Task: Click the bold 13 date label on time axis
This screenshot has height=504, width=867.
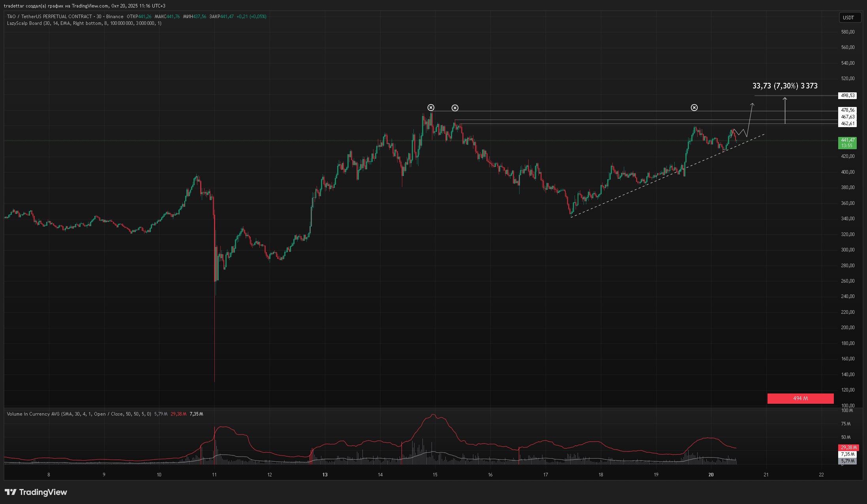Action: (325, 475)
